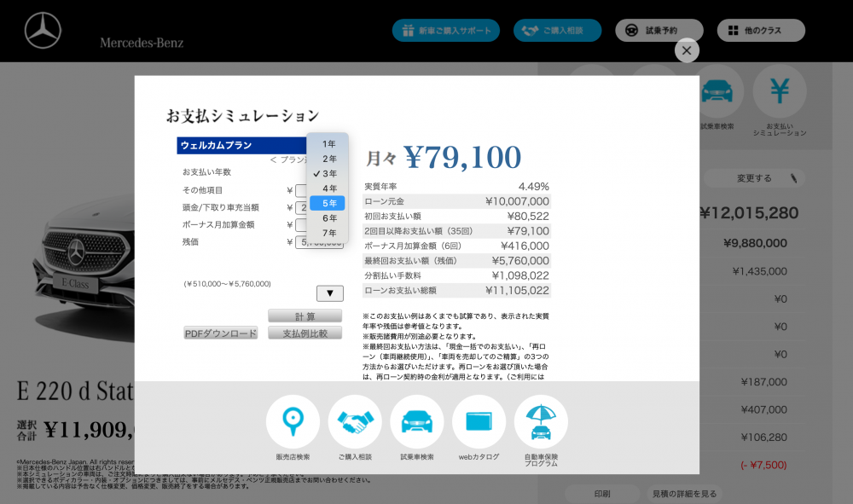Select 7年 in the years dropdown
The width and height of the screenshot is (853, 504).
(x=328, y=233)
